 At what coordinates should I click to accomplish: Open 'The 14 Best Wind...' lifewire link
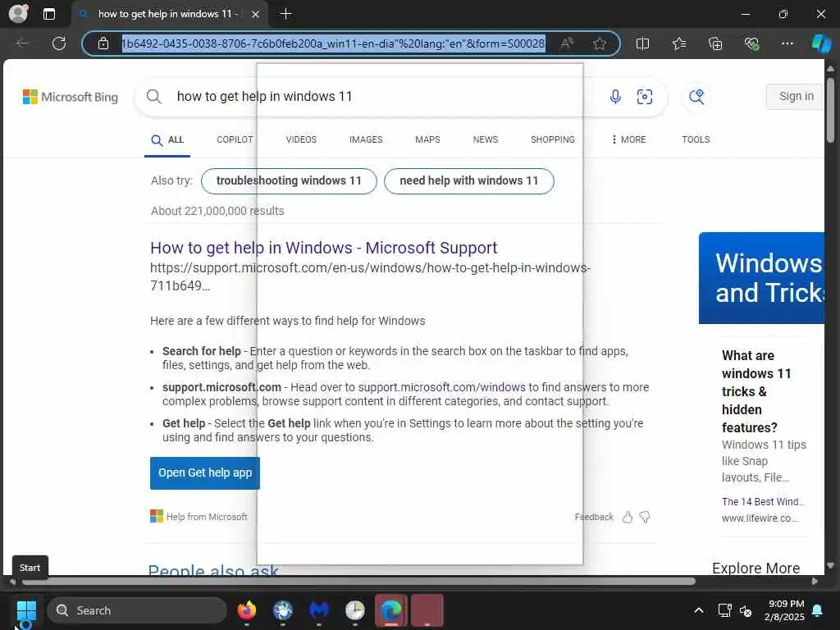pos(763,502)
